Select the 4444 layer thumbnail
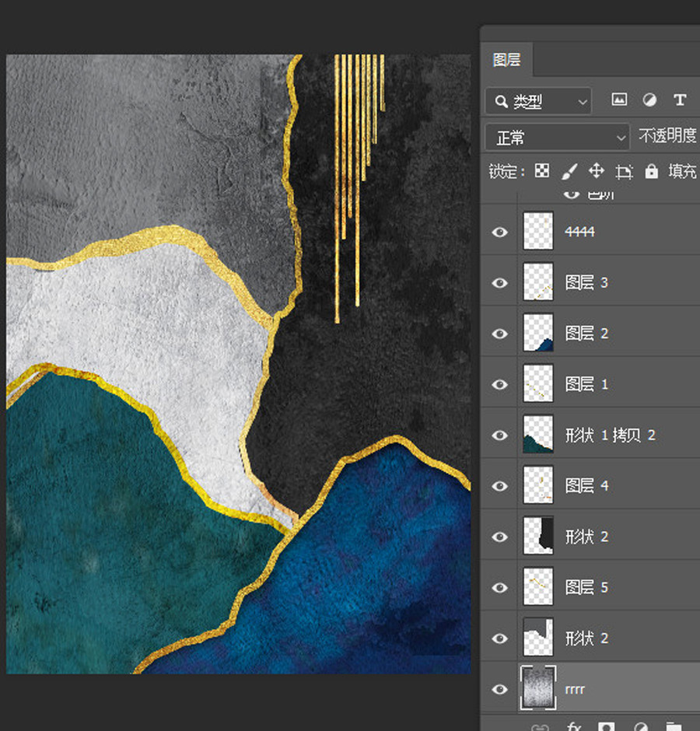The image size is (700, 731). pyautogui.click(x=538, y=231)
